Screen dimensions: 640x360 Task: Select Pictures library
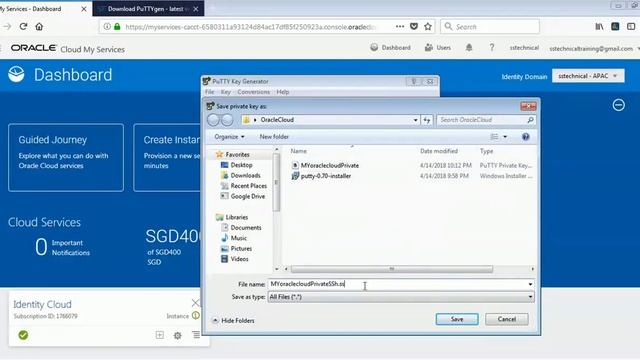(236, 249)
